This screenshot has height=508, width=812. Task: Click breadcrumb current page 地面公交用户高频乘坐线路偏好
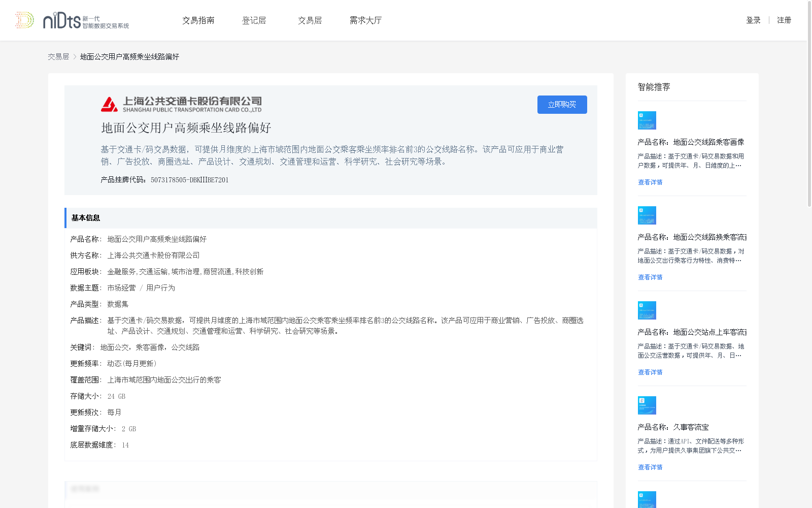(129, 57)
